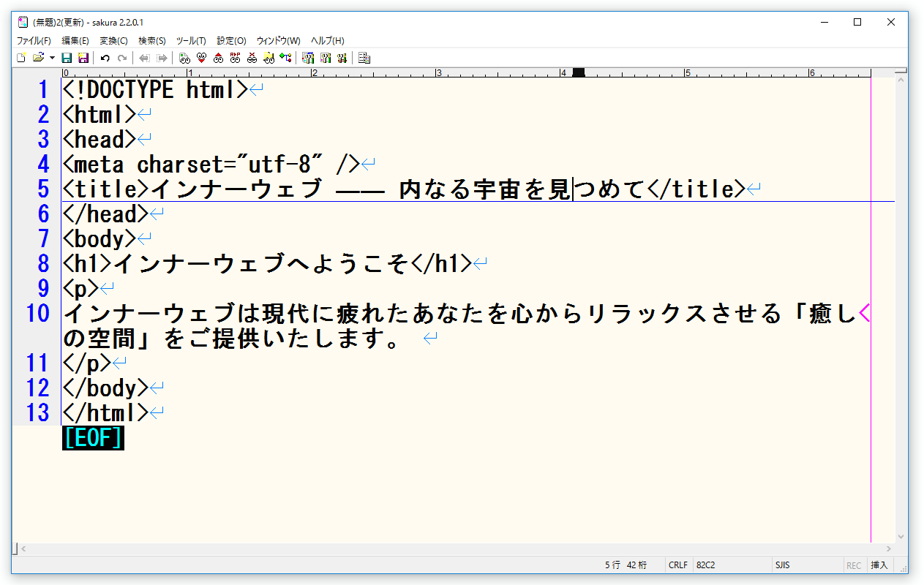
Task: Save the document with the floppy icon
Action: click(67, 58)
